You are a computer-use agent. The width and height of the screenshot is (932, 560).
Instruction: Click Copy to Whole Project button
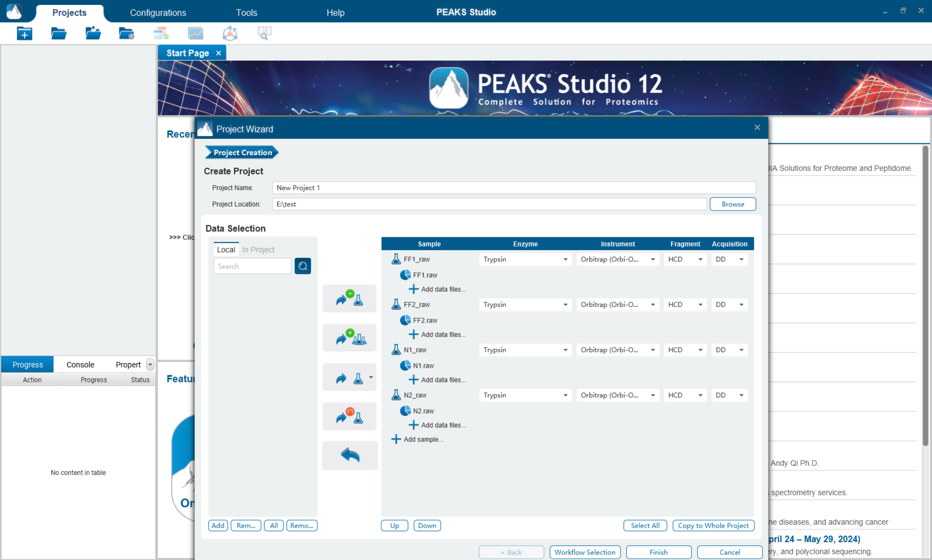tap(713, 525)
